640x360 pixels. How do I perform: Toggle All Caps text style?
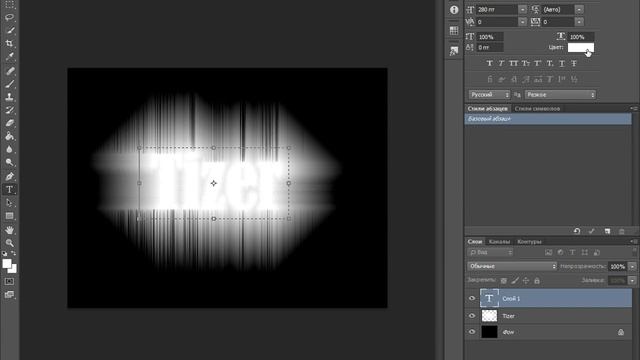[x=513, y=63]
